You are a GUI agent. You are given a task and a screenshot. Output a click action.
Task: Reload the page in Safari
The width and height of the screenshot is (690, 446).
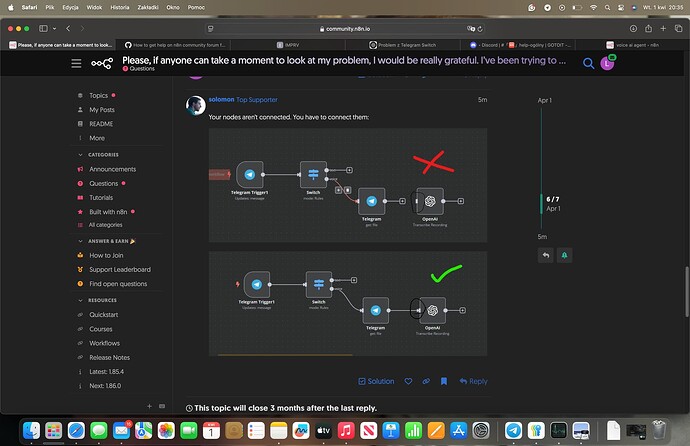pyautogui.click(x=480, y=29)
